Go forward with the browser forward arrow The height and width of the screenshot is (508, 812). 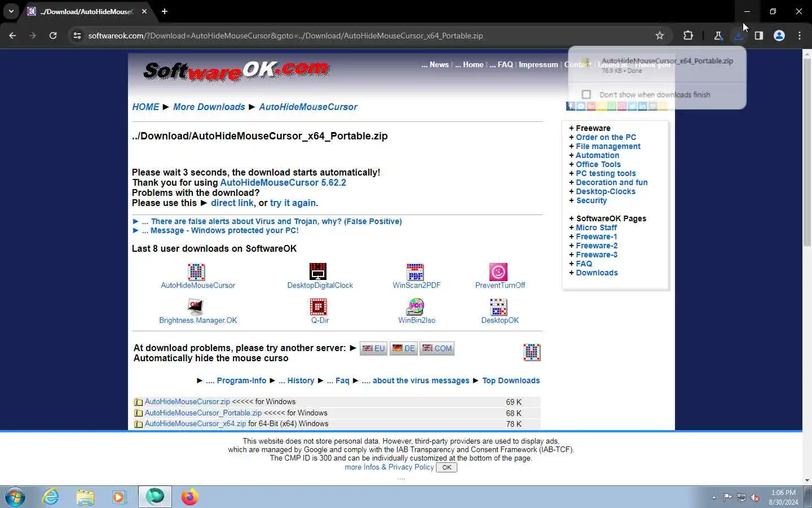[33, 36]
